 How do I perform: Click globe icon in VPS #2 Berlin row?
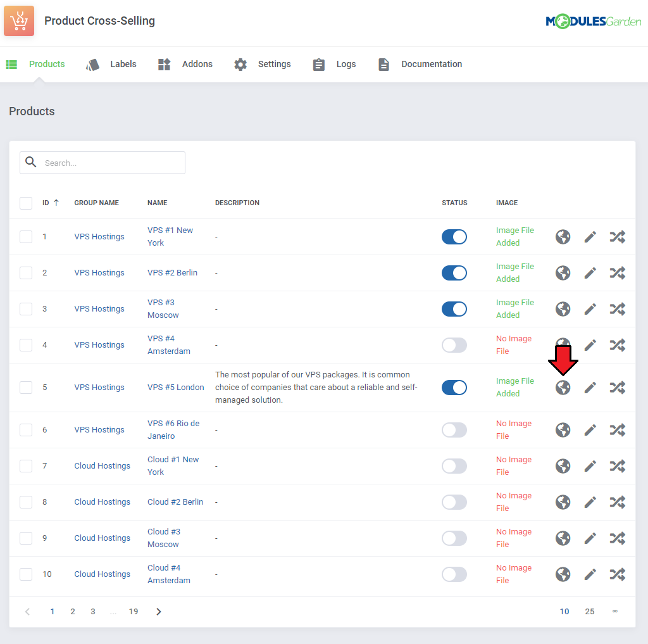coord(563,272)
